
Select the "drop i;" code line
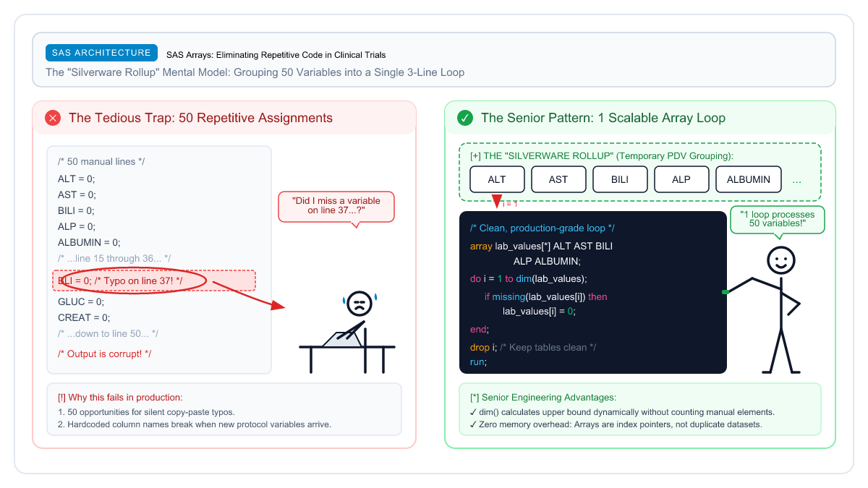pyautogui.click(x=533, y=347)
